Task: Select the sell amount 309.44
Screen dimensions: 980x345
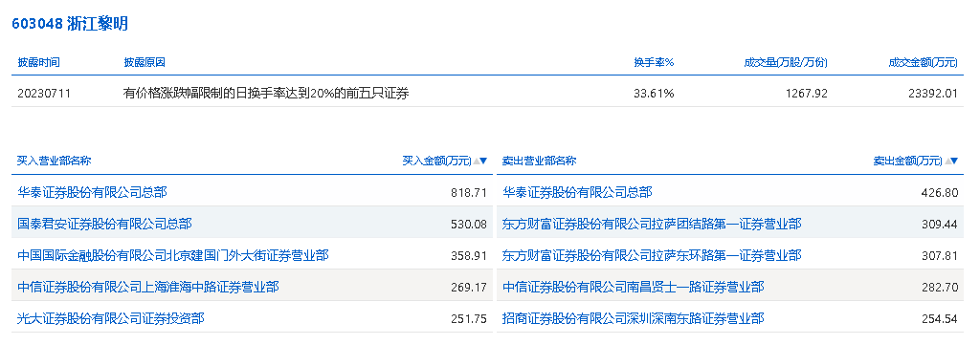Action: point(940,224)
